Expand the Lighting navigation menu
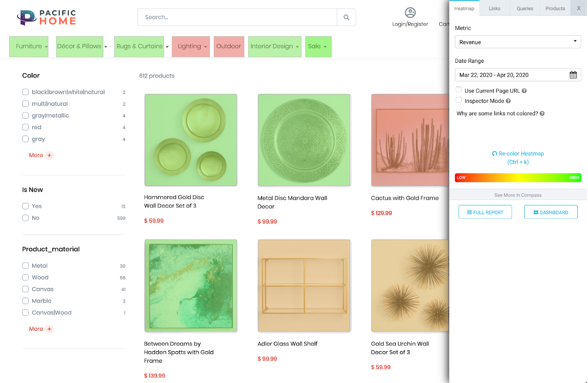 191,46
